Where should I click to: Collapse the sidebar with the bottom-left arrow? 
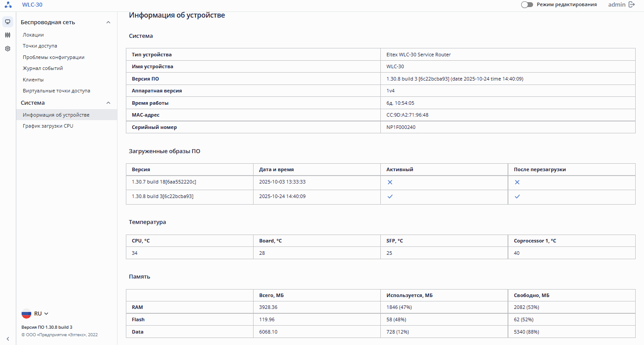point(7,338)
